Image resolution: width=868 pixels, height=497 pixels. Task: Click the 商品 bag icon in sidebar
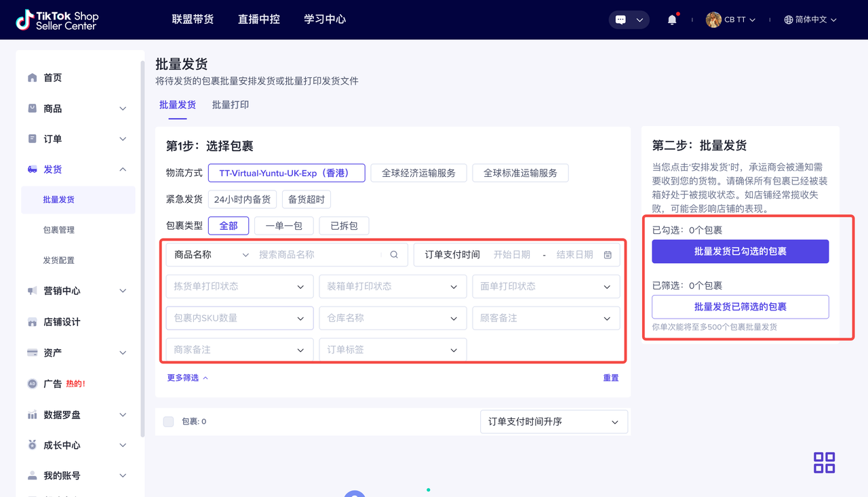pos(32,108)
